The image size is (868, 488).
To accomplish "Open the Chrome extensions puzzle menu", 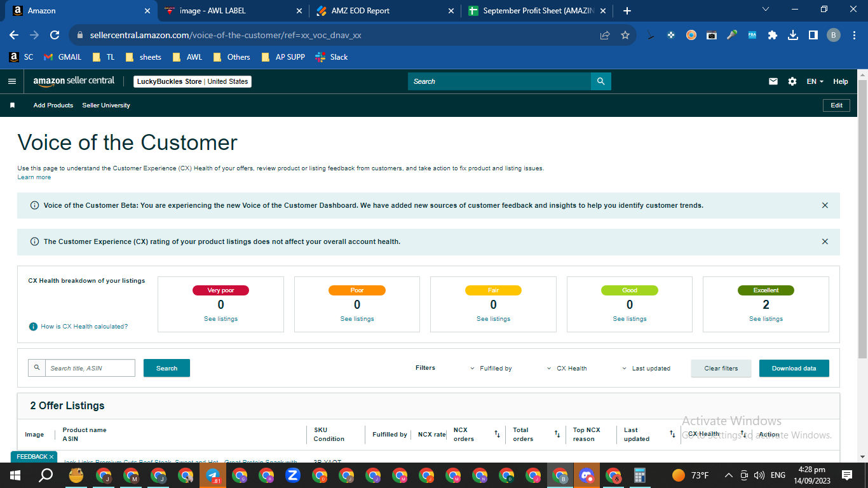I will [x=773, y=36].
